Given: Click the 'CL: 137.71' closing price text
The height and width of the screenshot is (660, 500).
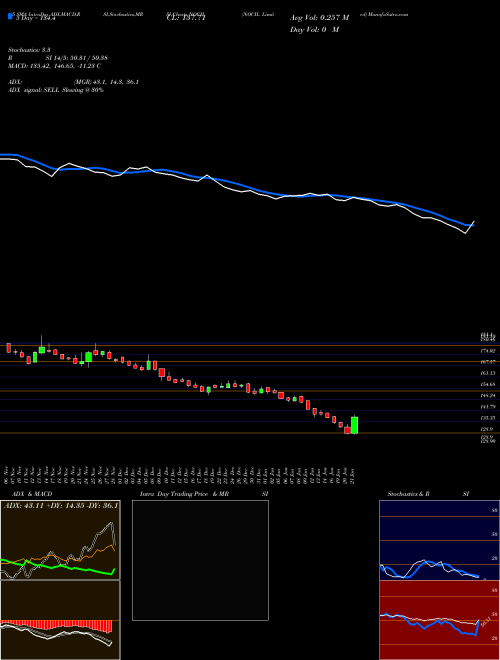Looking at the screenshot, I should coord(186,18).
